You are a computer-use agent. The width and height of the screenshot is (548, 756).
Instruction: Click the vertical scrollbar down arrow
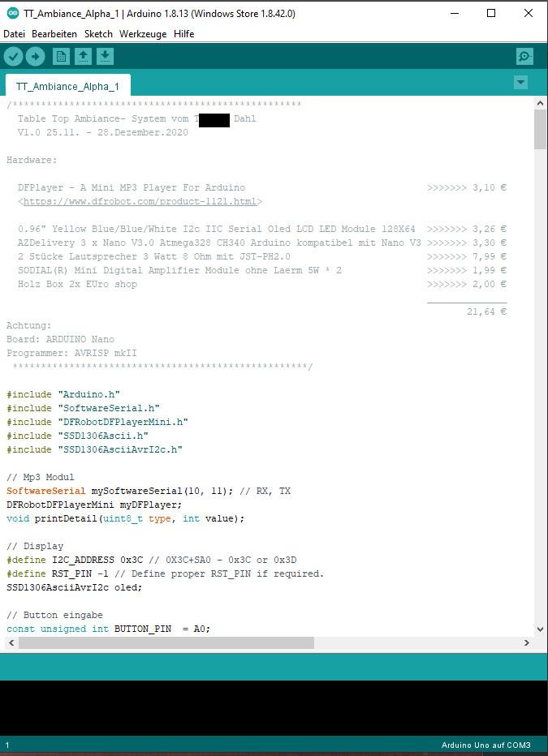tap(540, 629)
